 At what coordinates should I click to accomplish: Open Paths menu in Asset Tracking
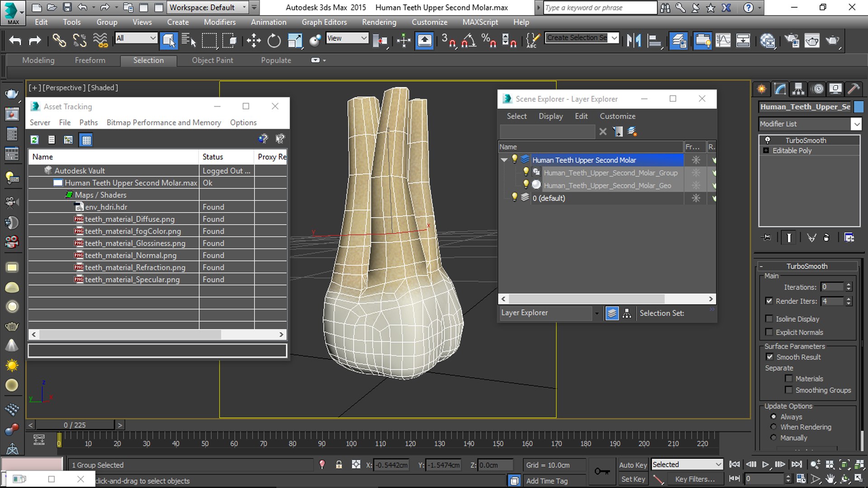(x=88, y=122)
